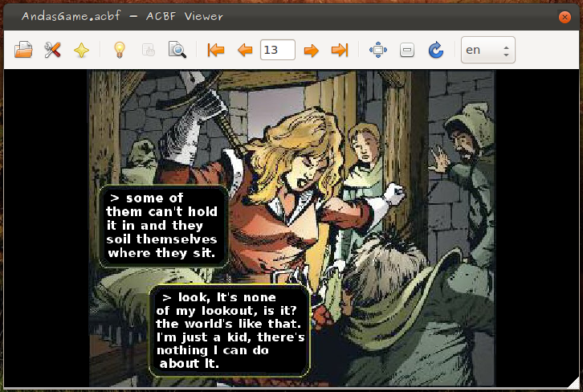Open preferences with the tools icon

[52, 50]
